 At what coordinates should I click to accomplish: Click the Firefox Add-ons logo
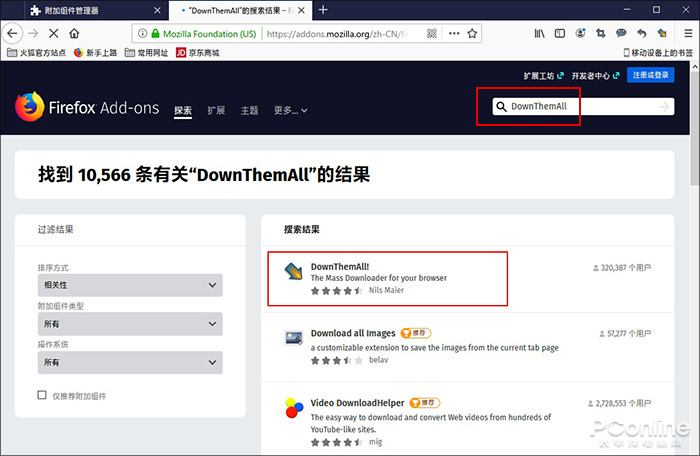87,107
